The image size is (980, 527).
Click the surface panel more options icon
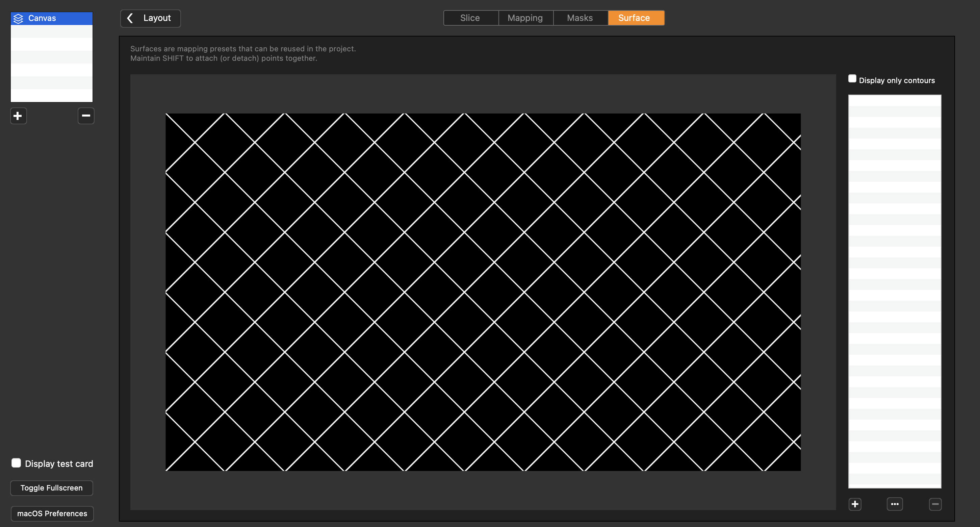click(x=895, y=504)
